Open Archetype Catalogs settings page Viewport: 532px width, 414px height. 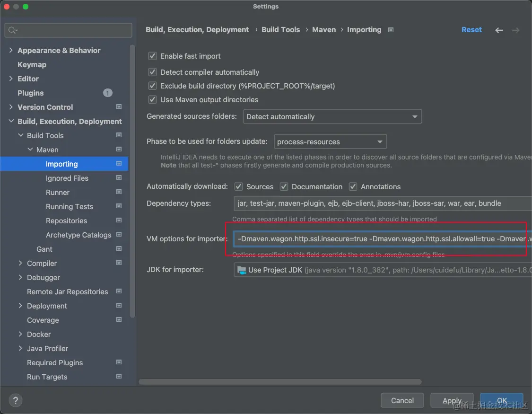click(78, 235)
